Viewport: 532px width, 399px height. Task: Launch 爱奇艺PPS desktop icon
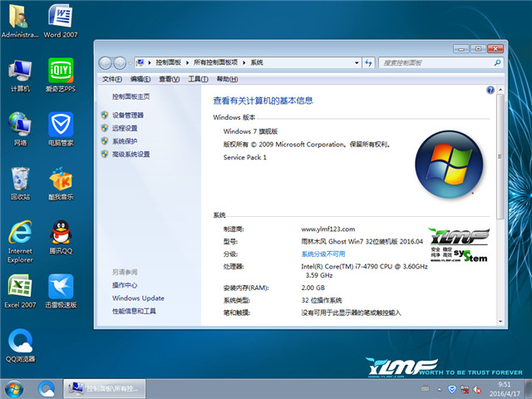point(61,76)
